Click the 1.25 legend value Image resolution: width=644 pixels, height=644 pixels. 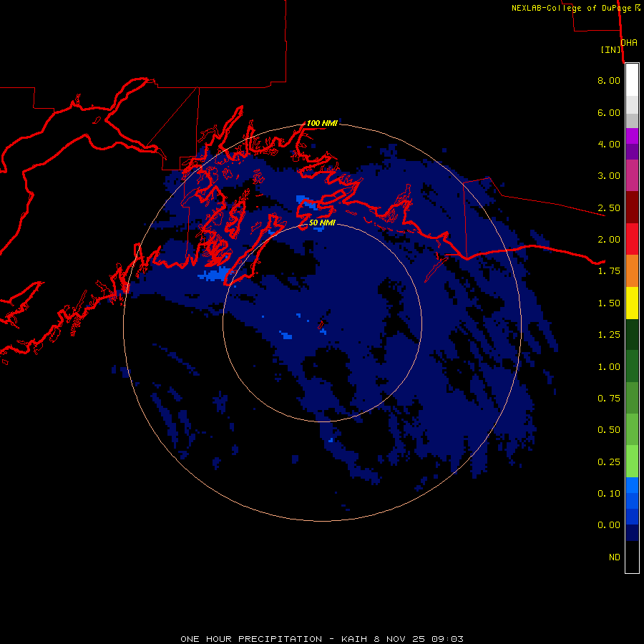(x=609, y=335)
